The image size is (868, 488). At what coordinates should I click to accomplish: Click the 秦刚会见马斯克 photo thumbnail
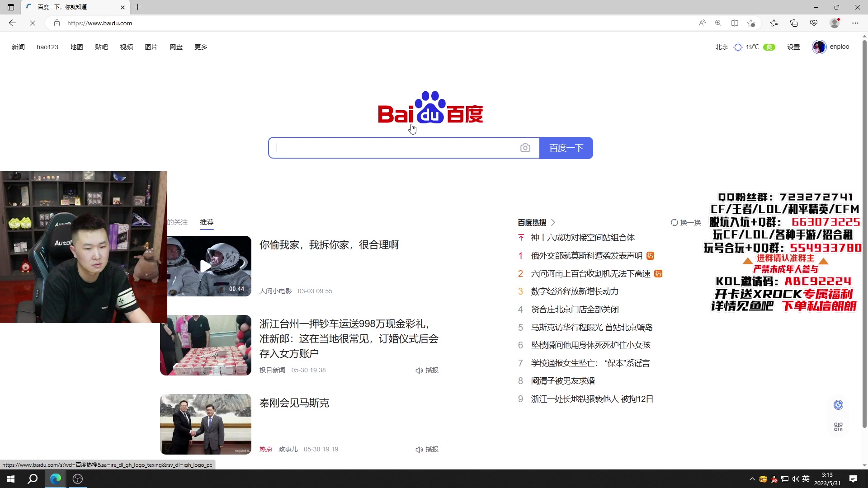[x=206, y=424]
